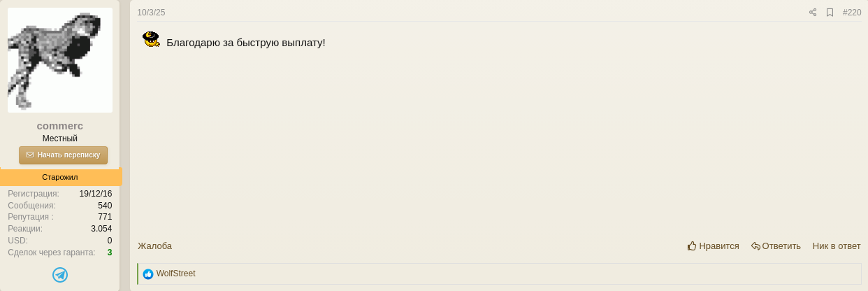Click the messages count 540

(x=105, y=206)
